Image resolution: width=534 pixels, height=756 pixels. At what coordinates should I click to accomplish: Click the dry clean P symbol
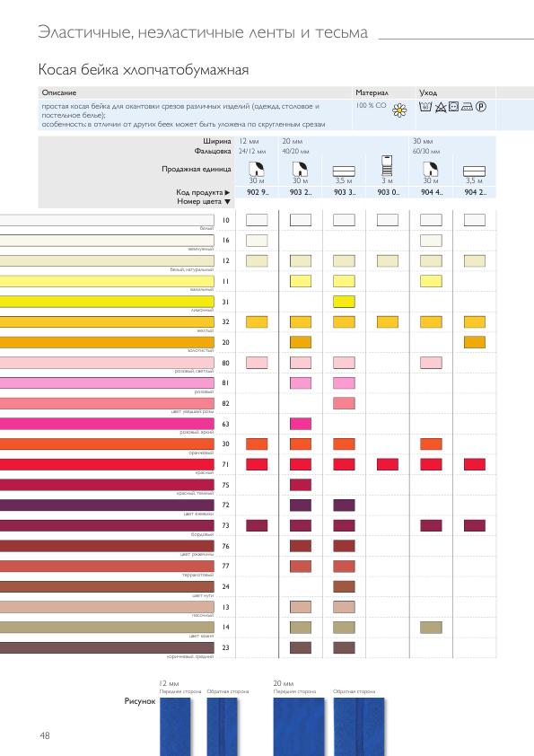[x=480, y=107]
